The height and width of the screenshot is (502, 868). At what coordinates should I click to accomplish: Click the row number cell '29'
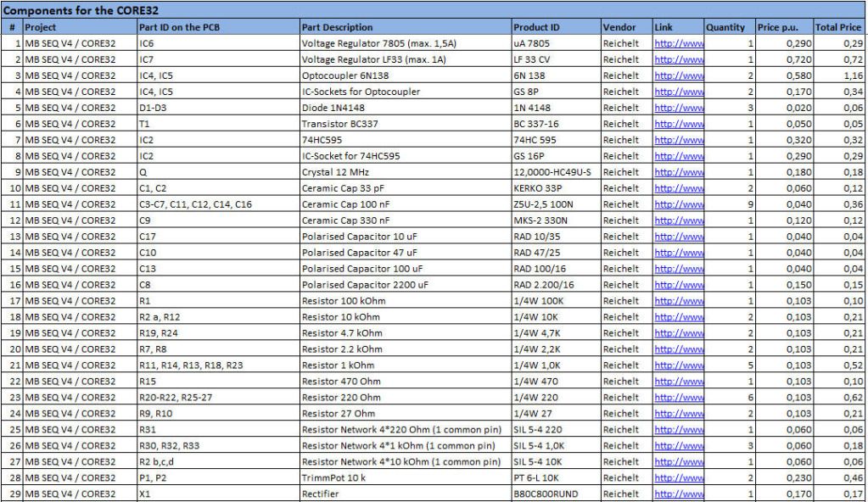(12, 493)
